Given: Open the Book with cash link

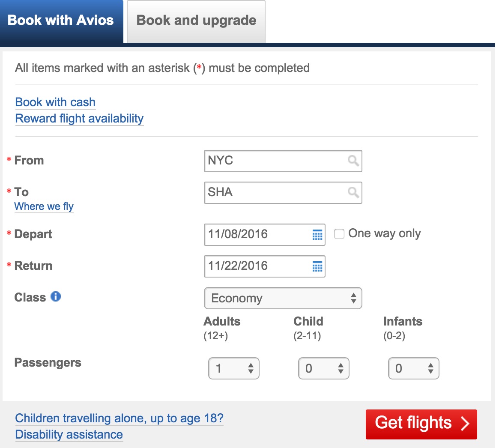Looking at the screenshot, I should click(x=55, y=102).
